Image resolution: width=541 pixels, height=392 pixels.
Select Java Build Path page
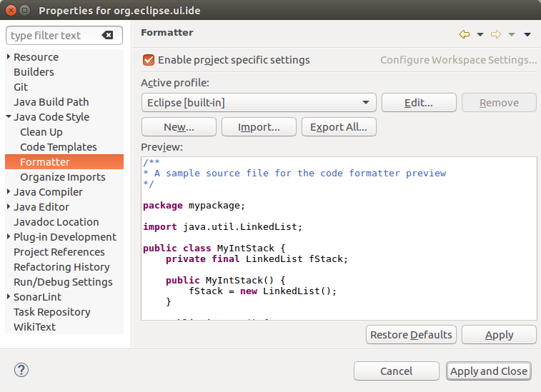click(x=51, y=102)
